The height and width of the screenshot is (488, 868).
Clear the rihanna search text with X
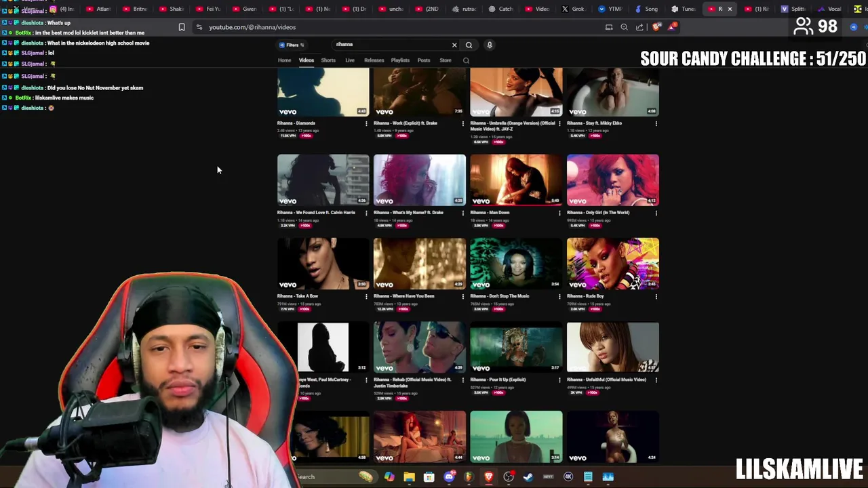click(x=454, y=45)
